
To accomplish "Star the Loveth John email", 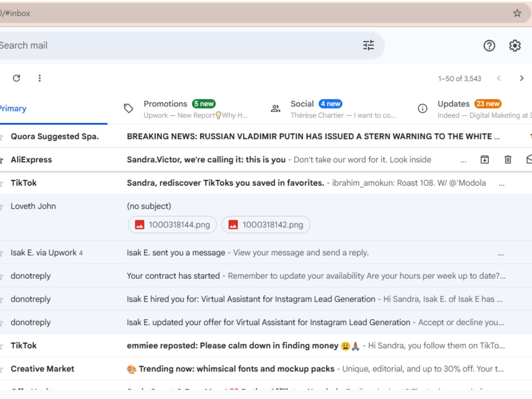I will (x=1, y=206).
